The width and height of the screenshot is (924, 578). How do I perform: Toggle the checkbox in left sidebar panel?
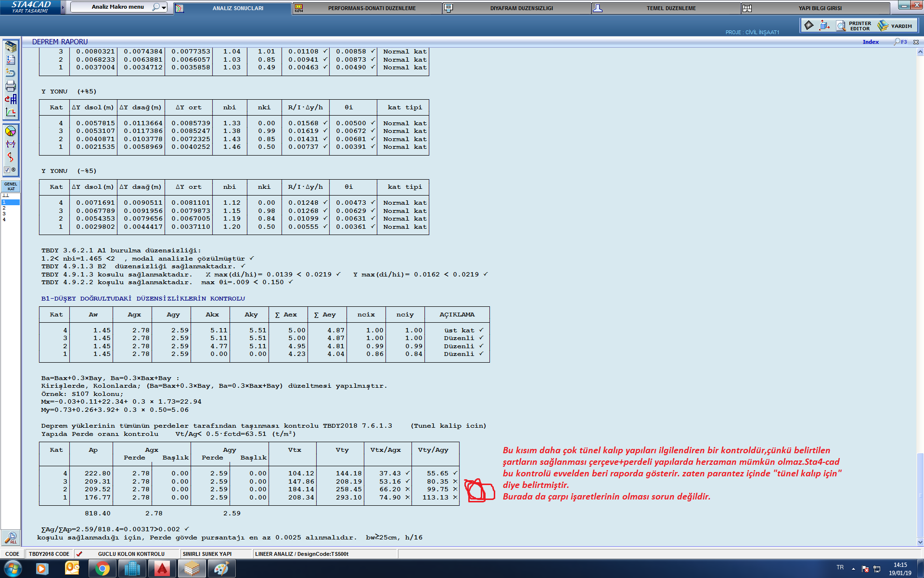tap(7, 170)
